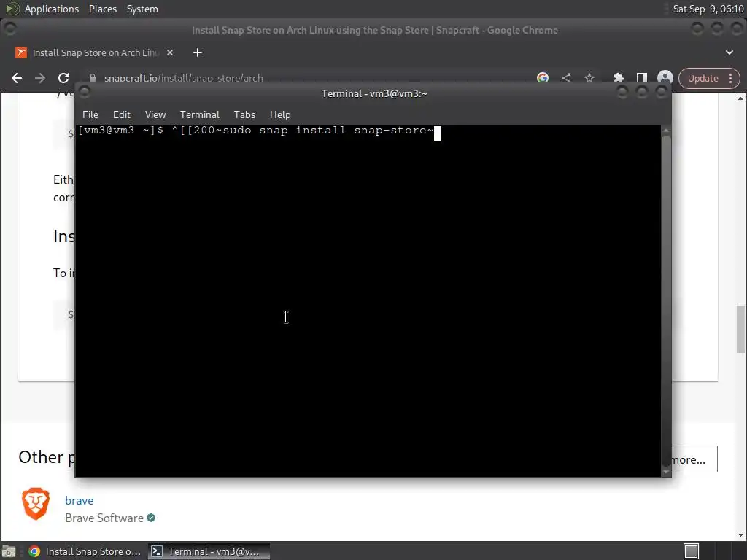Open the Terminal Help menu
The image size is (747, 560).
point(280,114)
